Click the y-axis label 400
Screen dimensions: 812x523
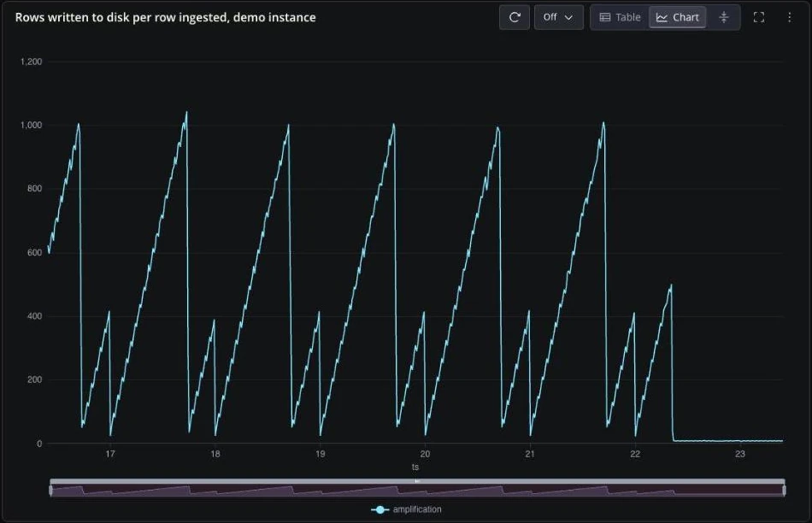[x=34, y=316]
